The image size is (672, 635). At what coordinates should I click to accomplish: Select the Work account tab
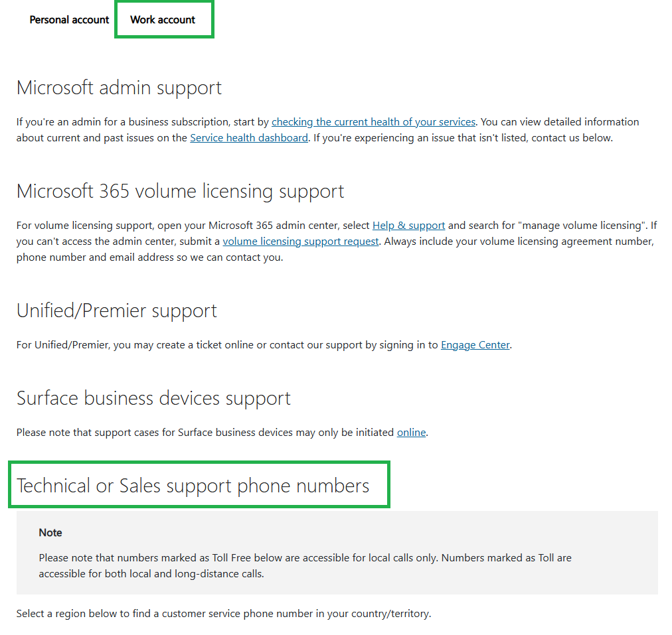(x=163, y=20)
